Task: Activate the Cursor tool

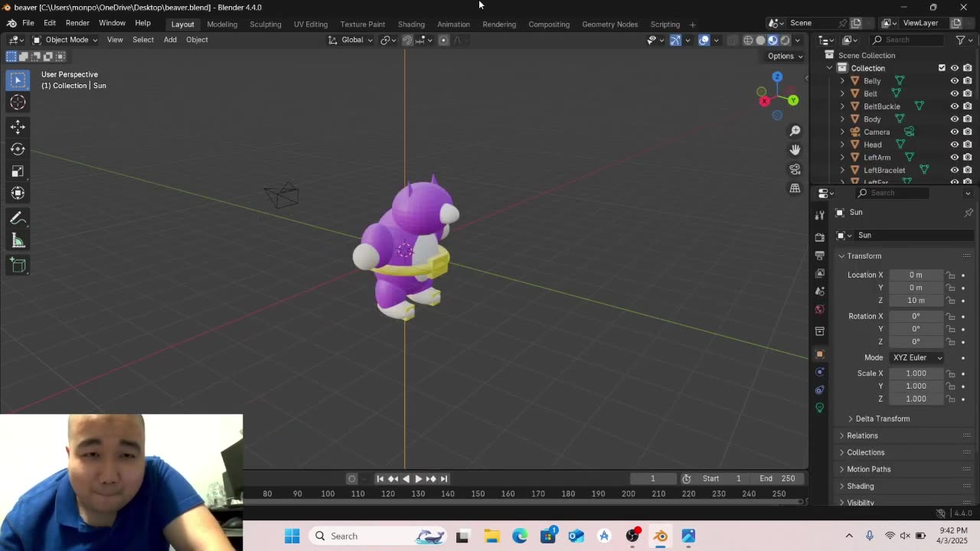Action: click(x=18, y=103)
